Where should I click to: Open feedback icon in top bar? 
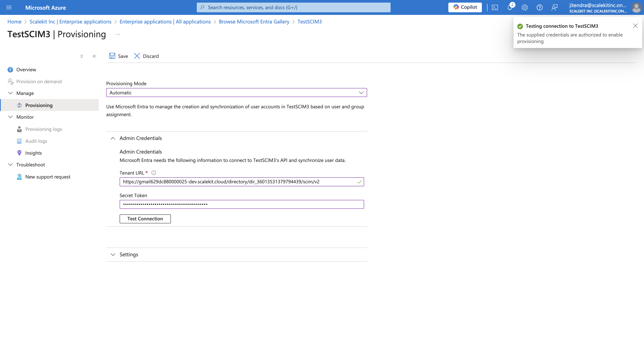(x=555, y=7)
